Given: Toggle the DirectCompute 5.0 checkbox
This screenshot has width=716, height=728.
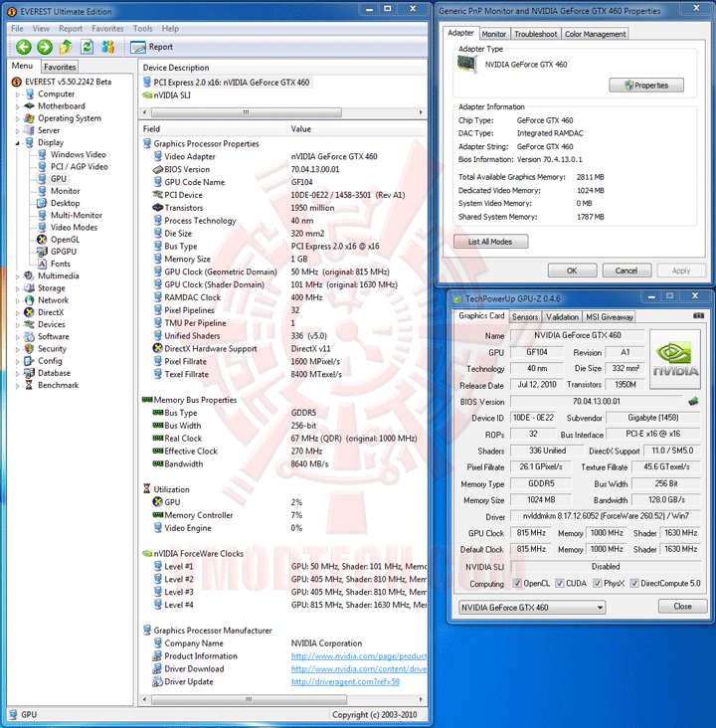Looking at the screenshot, I should pos(634,583).
